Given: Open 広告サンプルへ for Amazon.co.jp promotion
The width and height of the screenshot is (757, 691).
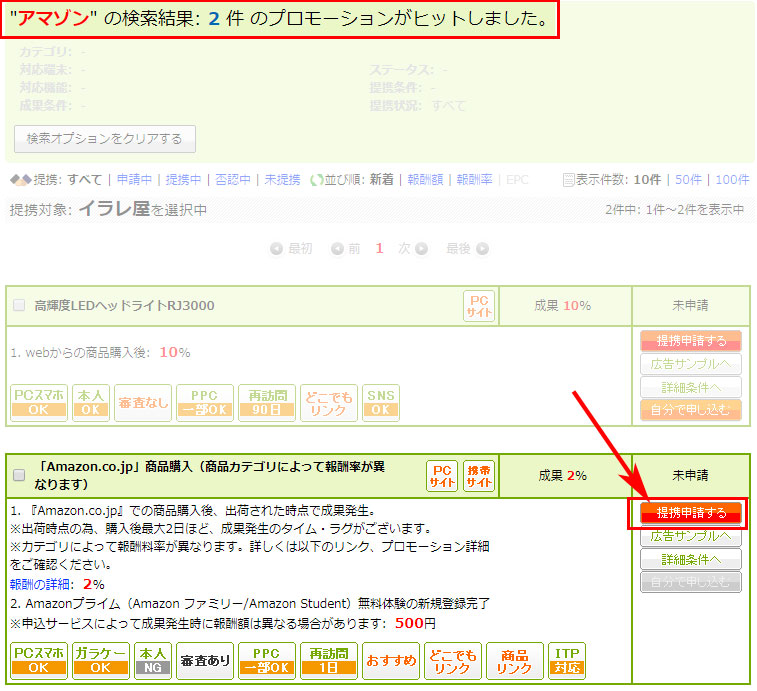Looking at the screenshot, I should click(x=691, y=536).
